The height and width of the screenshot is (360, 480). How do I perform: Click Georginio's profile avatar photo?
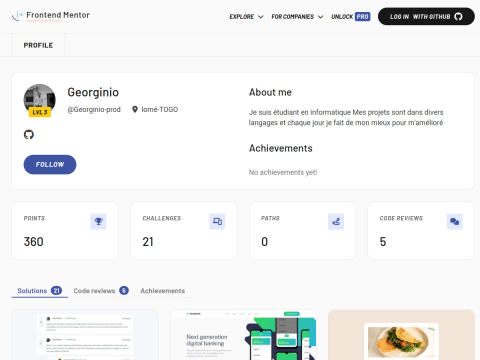click(x=40, y=99)
